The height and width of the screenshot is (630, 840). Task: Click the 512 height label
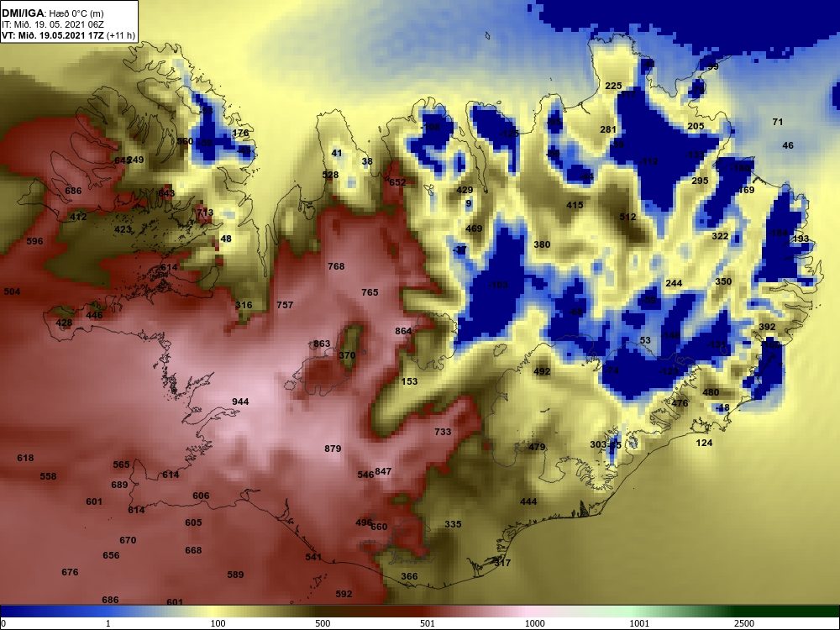tap(627, 217)
